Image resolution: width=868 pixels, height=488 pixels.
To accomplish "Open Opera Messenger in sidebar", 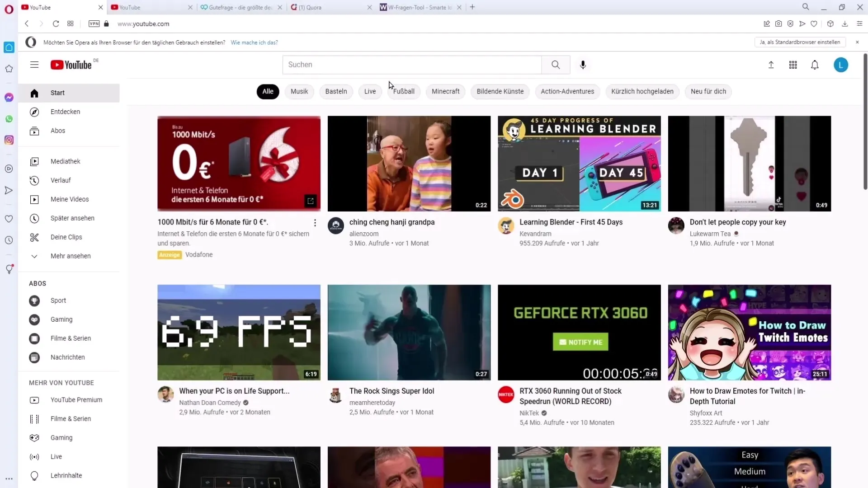I will click(x=9, y=97).
